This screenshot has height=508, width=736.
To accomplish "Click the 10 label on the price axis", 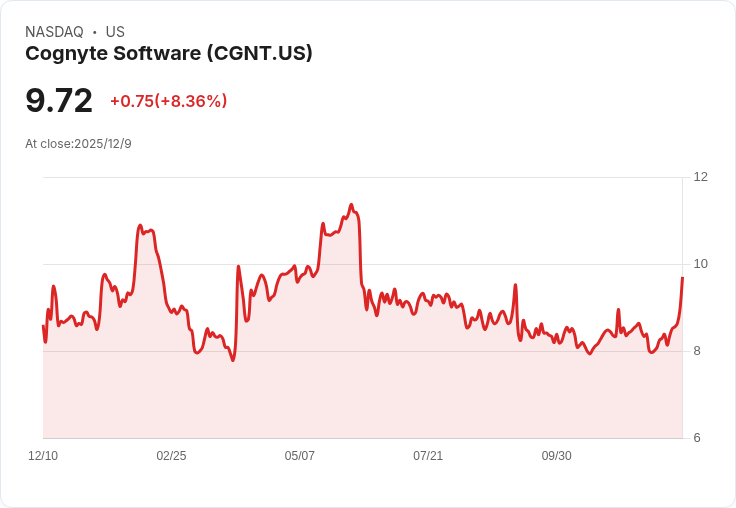I will (x=700, y=264).
